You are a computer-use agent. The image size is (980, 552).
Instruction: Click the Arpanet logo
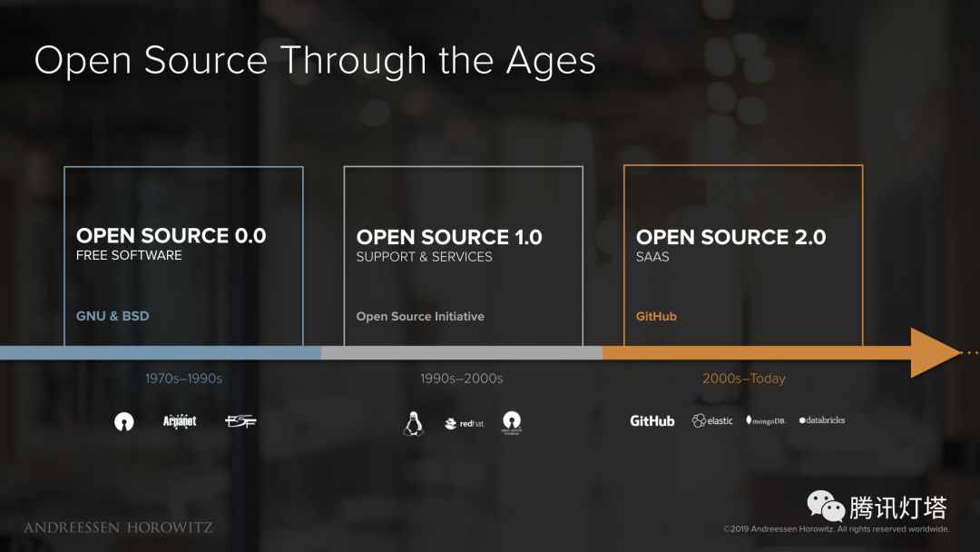[x=180, y=421]
